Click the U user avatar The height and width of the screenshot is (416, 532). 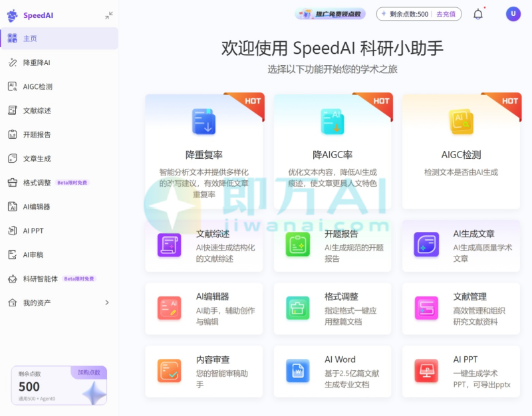(x=513, y=14)
